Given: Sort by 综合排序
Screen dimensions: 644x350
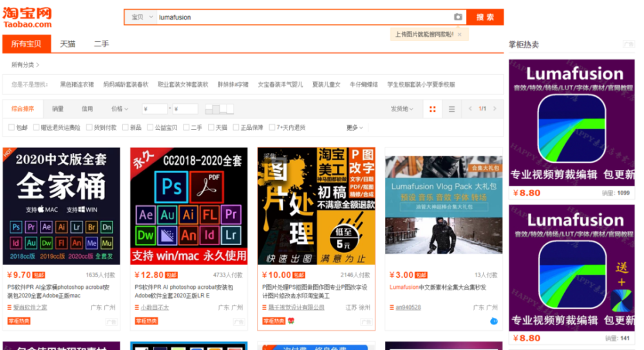Looking at the screenshot, I should click(23, 109).
